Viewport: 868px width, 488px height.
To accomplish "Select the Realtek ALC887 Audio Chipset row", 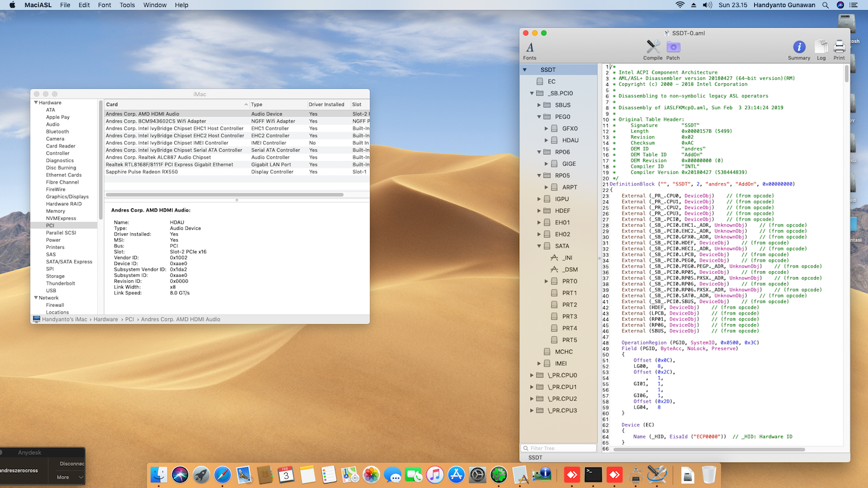I will 236,157.
